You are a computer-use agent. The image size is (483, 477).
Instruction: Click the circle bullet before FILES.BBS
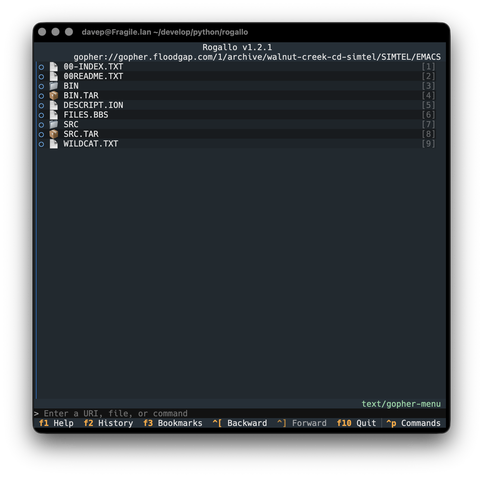pos(41,115)
